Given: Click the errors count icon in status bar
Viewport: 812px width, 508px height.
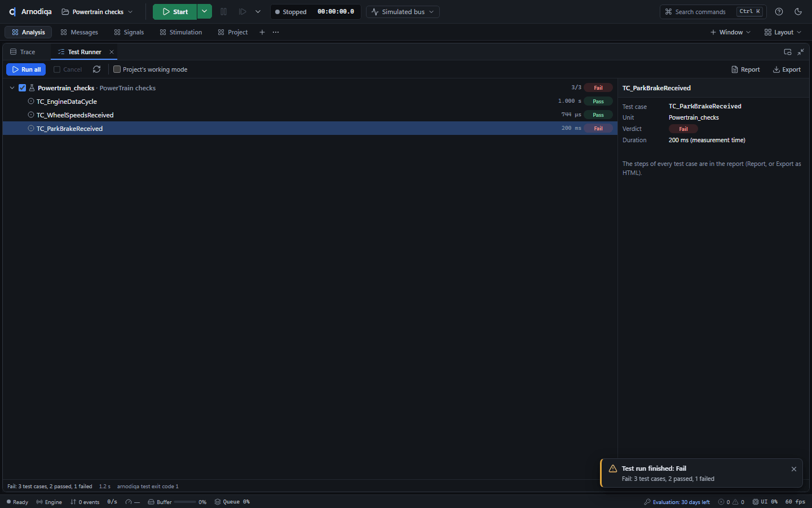Looking at the screenshot, I should (x=721, y=502).
